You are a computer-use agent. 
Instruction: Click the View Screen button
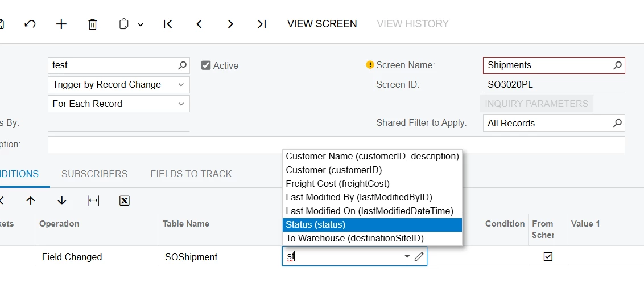(x=322, y=24)
